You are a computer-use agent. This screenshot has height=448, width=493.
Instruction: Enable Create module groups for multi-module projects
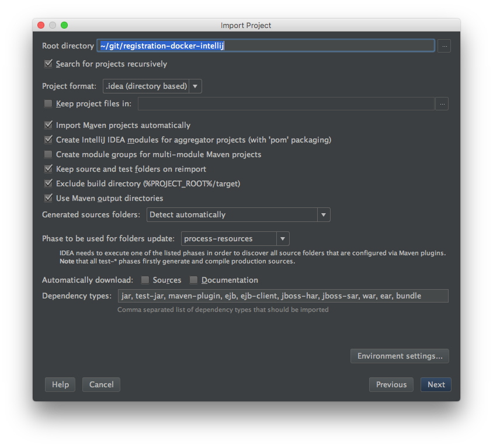48,154
